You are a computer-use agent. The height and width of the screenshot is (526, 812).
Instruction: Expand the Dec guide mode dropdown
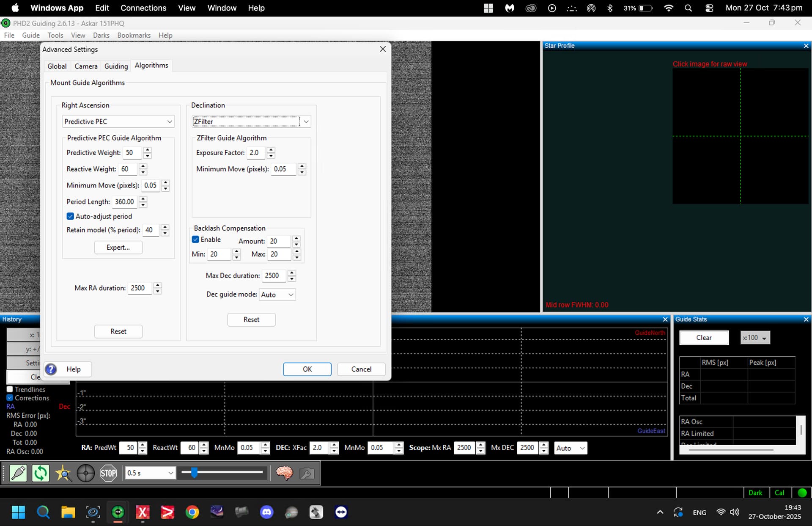[x=277, y=295]
